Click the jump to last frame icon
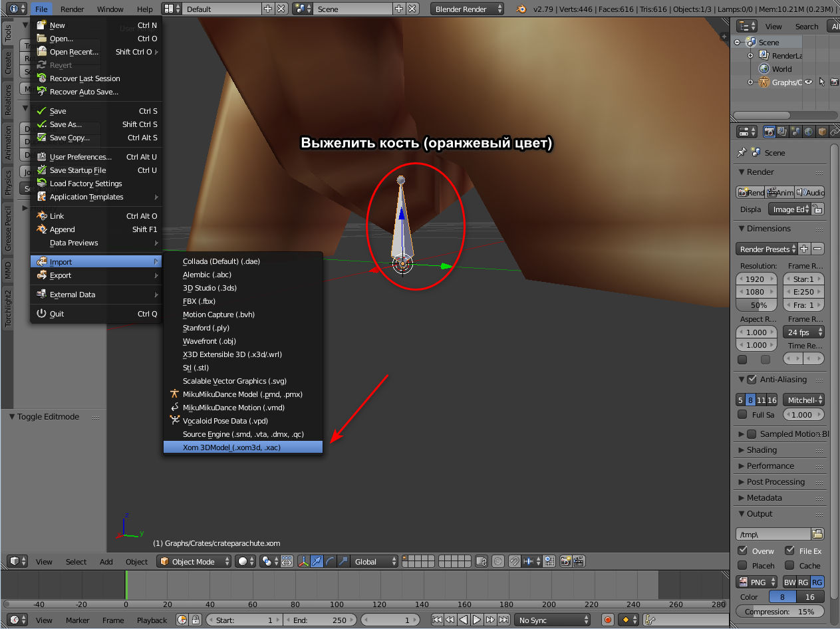Image resolution: width=840 pixels, height=629 pixels. tap(503, 620)
